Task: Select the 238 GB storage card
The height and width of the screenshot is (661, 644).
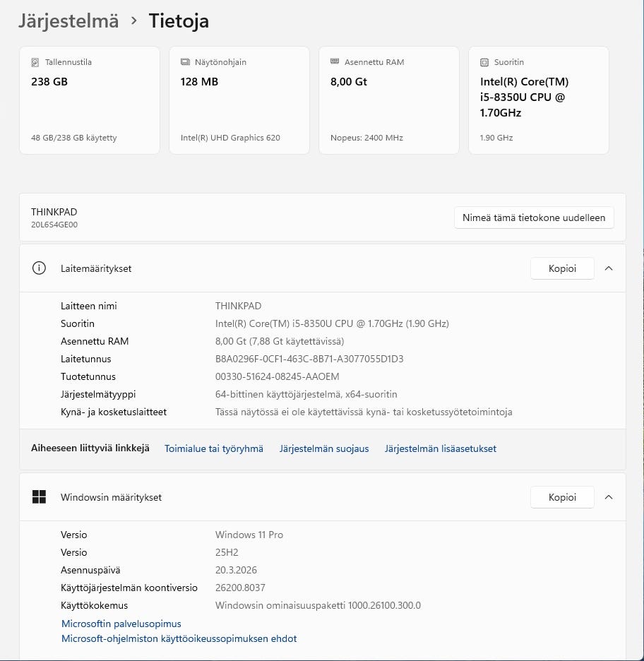Action: pos(89,100)
